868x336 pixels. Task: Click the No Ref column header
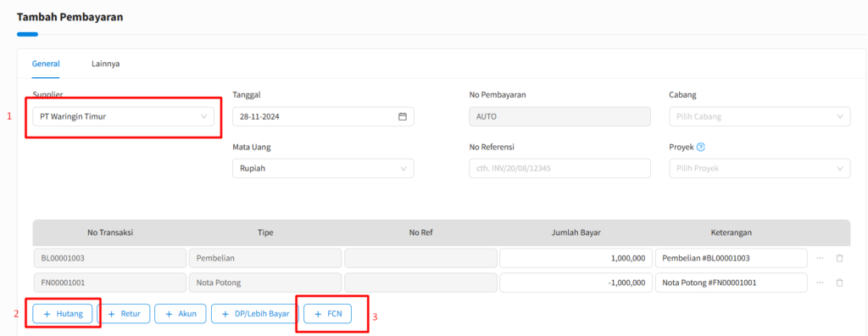[420, 232]
